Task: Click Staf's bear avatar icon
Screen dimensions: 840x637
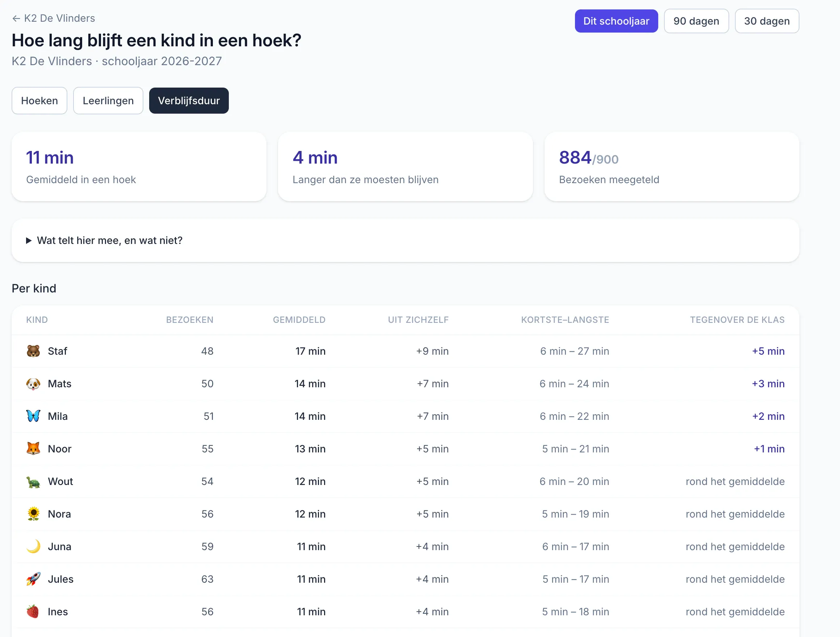Action: 33,351
